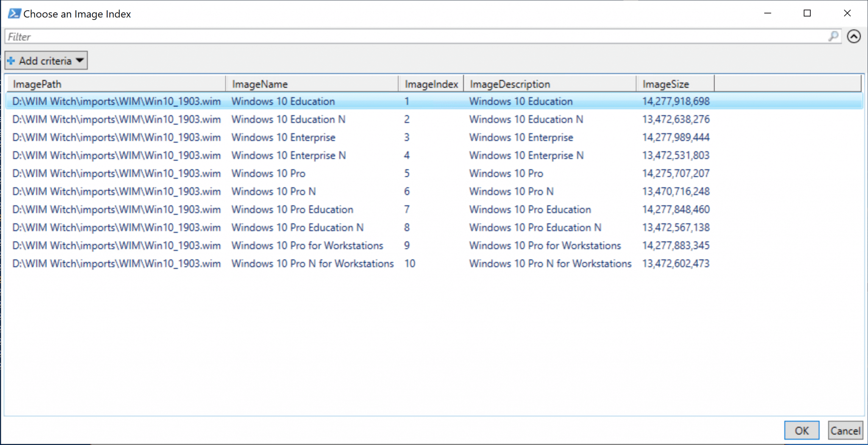This screenshot has width=868, height=445.
Task: Select the Windows 10 Enterprise row
Action: point(283,137)
